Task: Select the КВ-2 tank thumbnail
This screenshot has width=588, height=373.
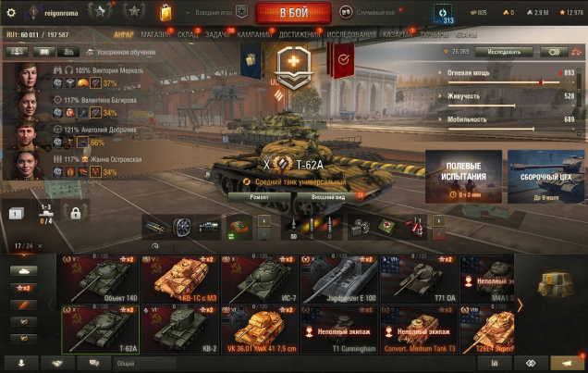Action: (180, 329)
